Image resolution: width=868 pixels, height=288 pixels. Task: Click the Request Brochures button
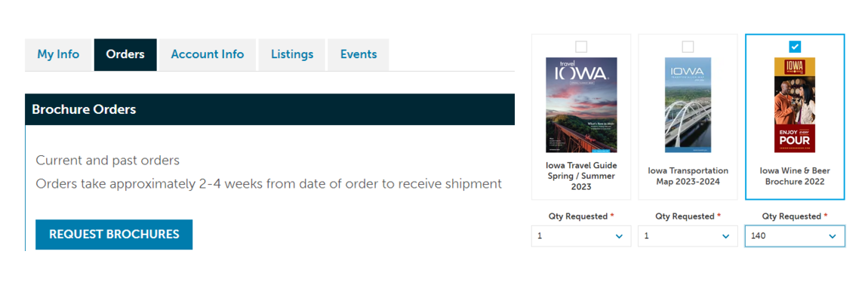114,234
